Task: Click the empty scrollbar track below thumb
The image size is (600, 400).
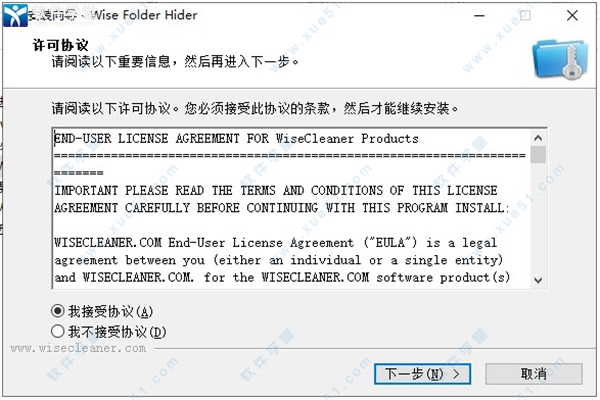Action: click(x=538, y=218)
